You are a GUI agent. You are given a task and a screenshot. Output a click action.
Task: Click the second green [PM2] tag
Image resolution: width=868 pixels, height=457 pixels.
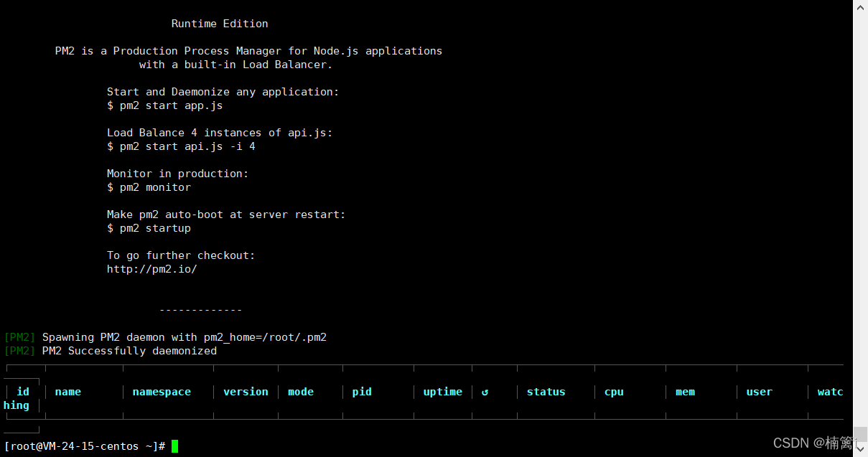point(19,351)
